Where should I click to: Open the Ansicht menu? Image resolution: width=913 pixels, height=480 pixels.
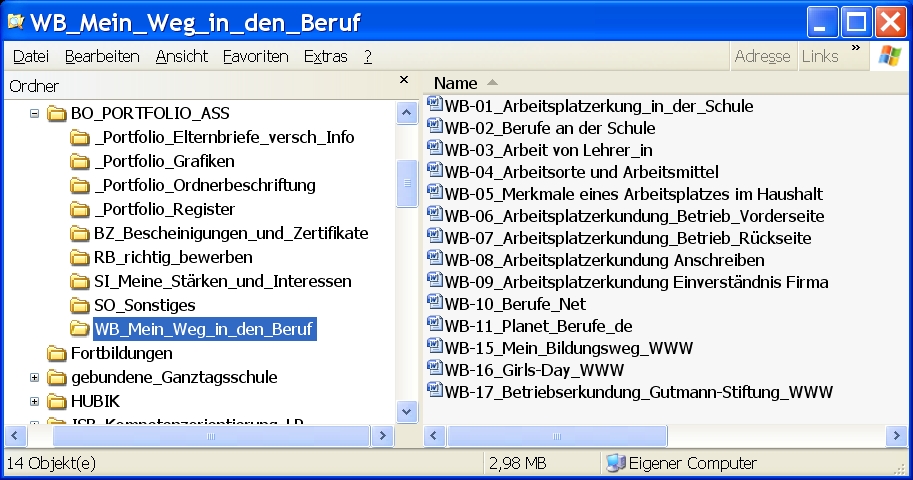click(x=182, y=57)
